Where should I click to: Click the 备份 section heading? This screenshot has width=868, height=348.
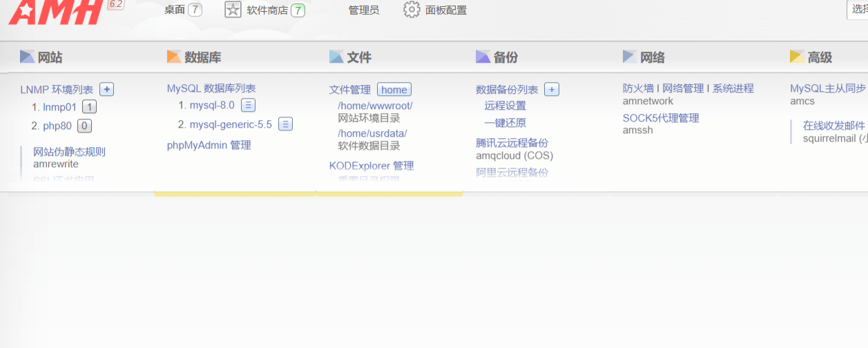[506, 57]
